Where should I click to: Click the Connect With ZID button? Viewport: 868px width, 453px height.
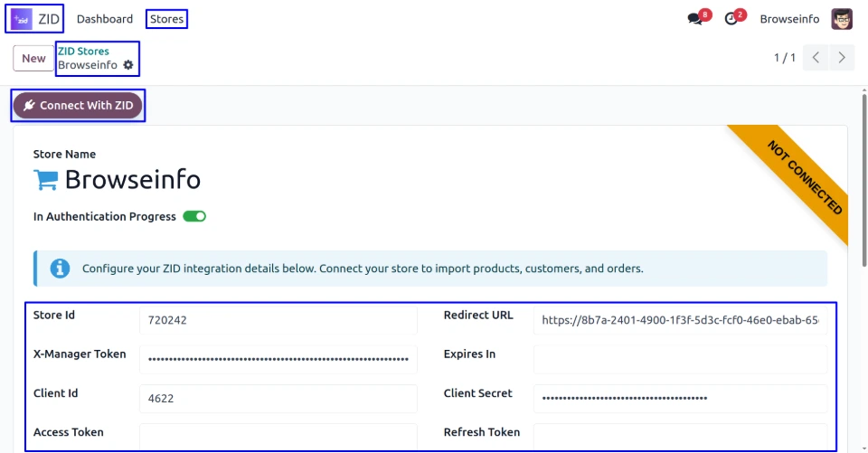78,106
